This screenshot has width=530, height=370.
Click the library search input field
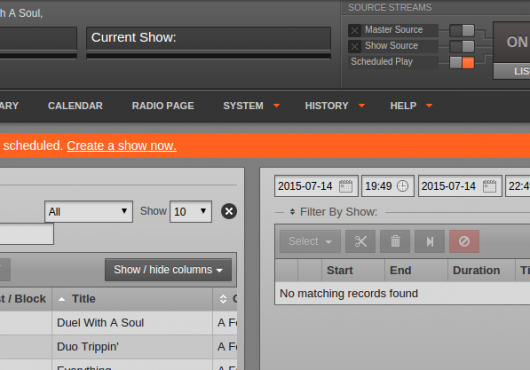tap(26, 234)
